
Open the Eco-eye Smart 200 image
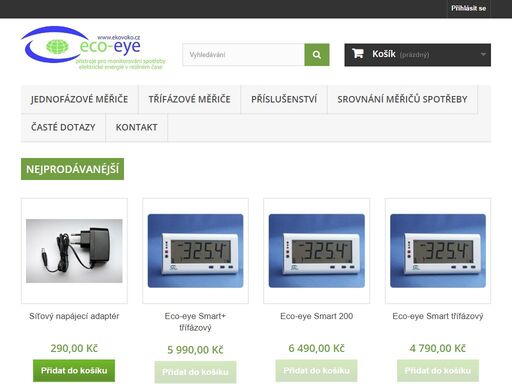[x=317, y=251]
